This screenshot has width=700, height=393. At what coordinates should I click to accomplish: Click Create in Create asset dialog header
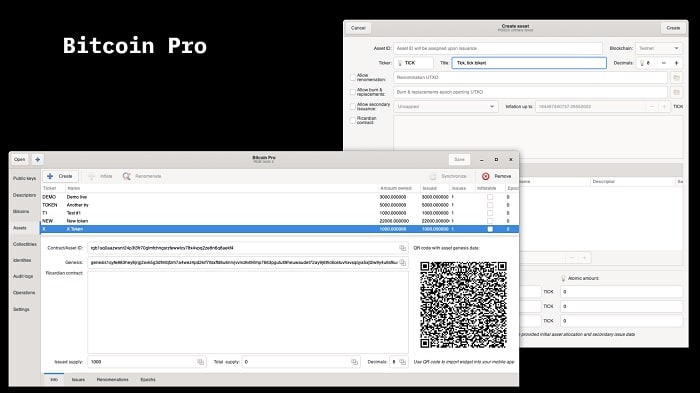click(673, 28)
